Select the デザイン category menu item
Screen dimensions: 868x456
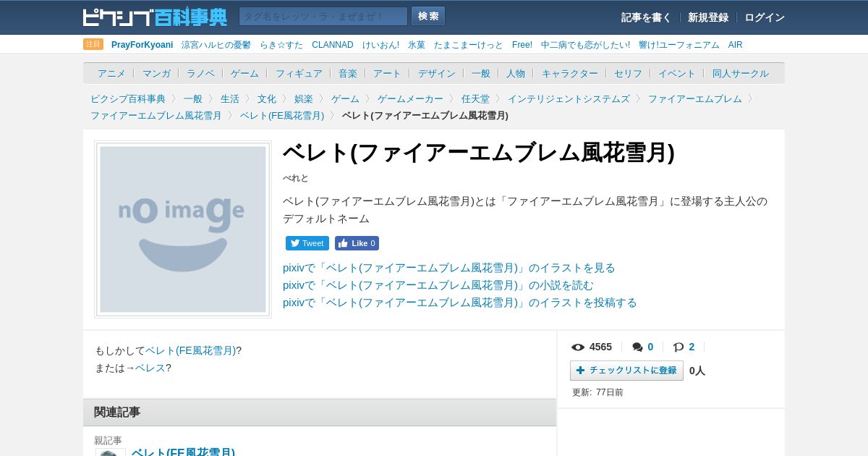[x=437, y=73]
